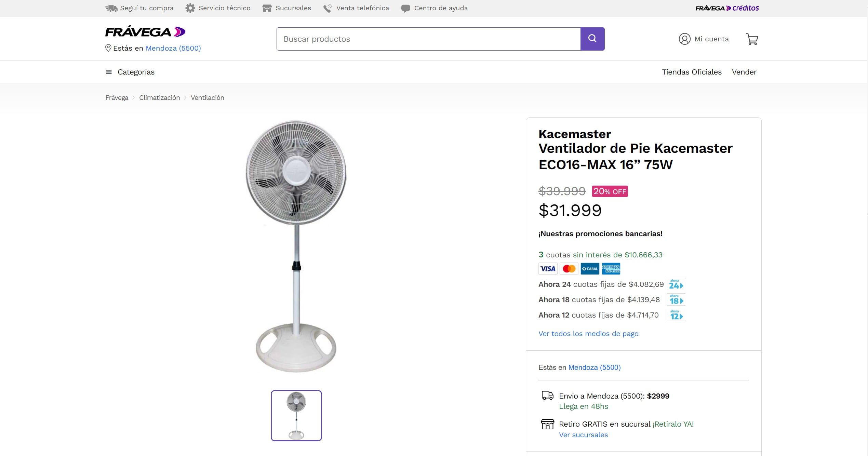Click the Vender menu item
This screenshot has width=868, height=456.
tap(744, 72)
